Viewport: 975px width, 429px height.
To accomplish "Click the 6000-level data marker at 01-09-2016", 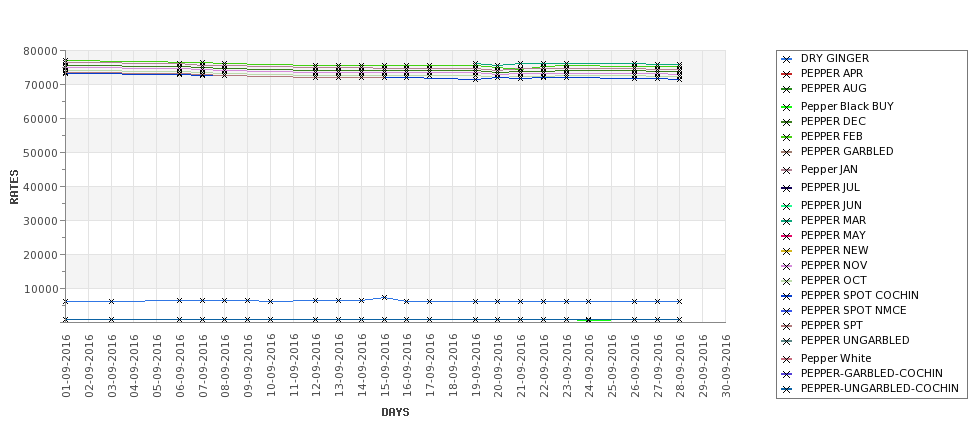I will [x=66, y=302].
